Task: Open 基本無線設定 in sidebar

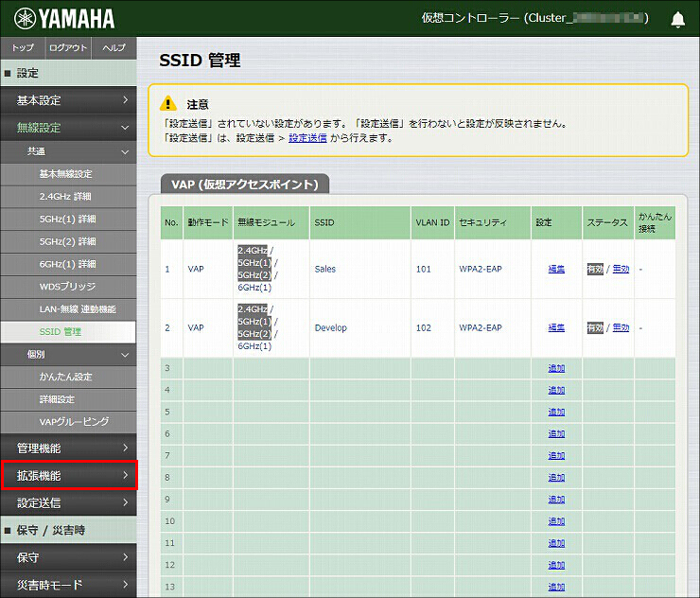Action: tap(68, 174)
